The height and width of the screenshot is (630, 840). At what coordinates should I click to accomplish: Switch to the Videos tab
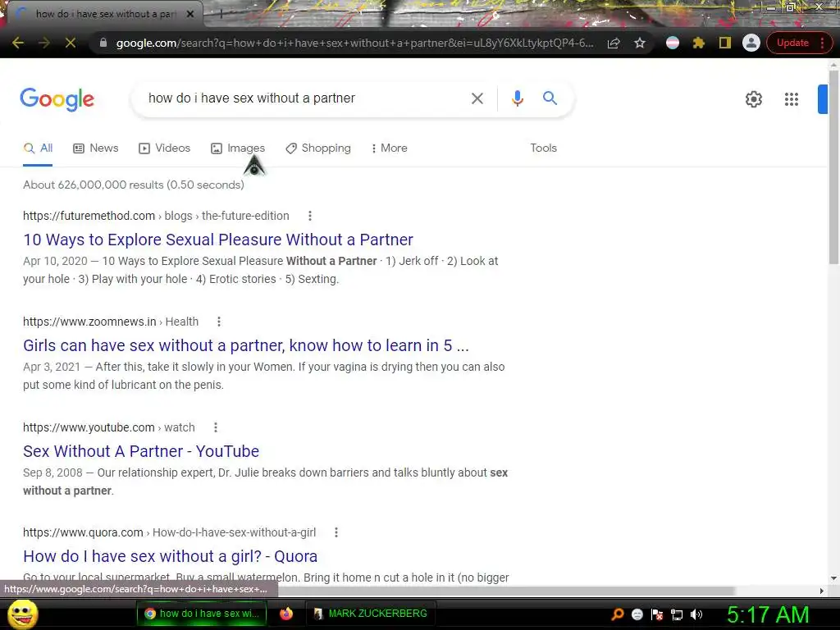coord(164,148)
